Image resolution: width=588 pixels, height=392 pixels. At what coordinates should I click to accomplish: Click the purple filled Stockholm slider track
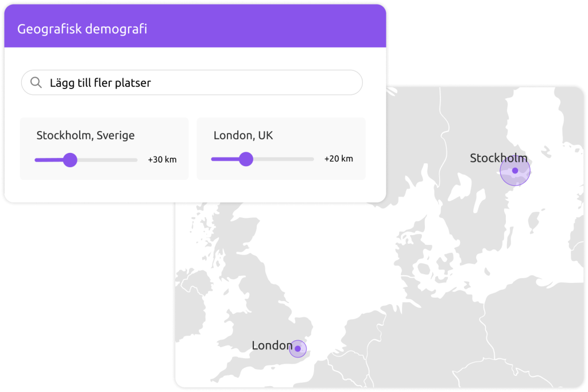pyautogui.click(x=48, y=160)
